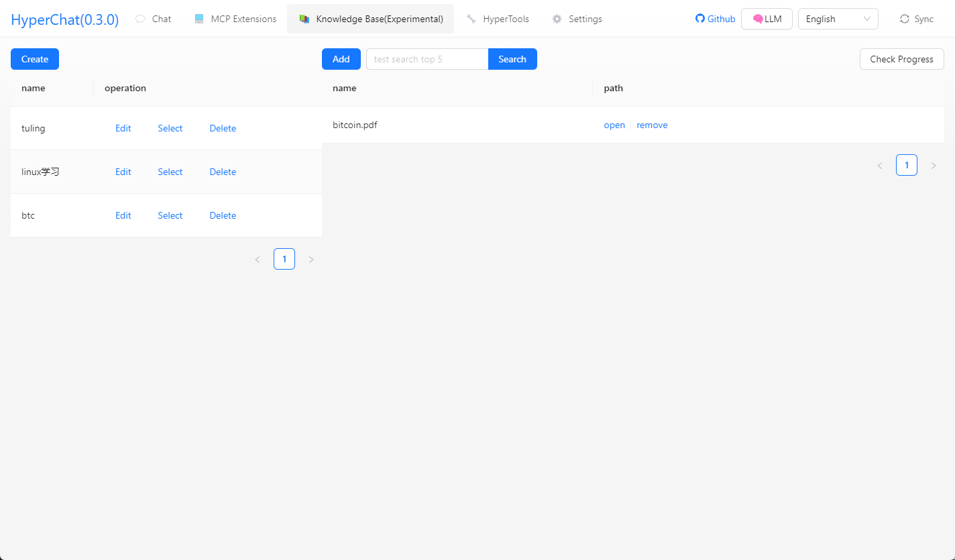Screen dimensions: 955x560
Task: Click the btc name cell
Action: (52, 215)
